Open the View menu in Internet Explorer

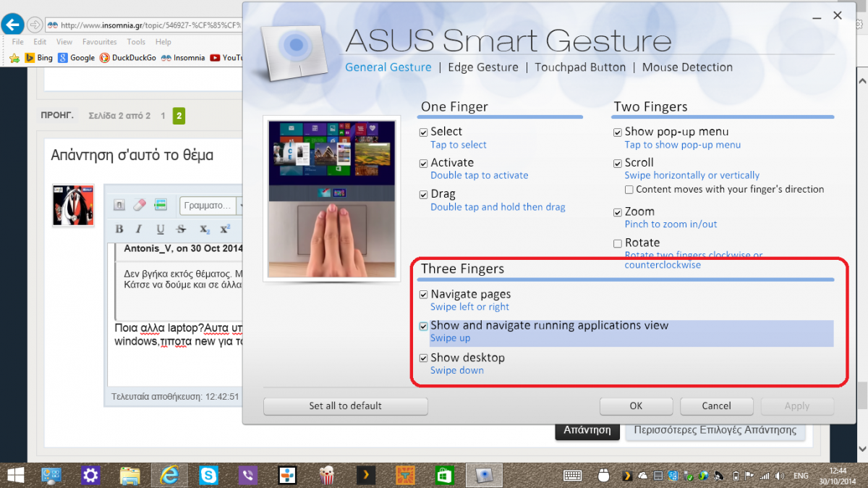click(x=64, y=42)
